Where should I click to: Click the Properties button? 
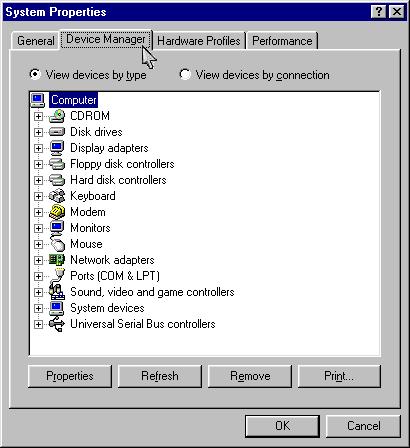tap(70, 376)
